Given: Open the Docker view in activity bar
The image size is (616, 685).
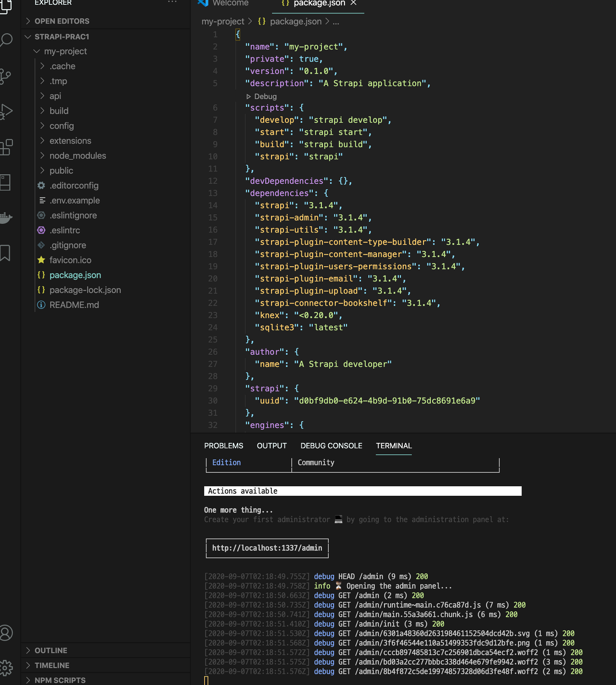Looking at the screenshot, I should pyautogui.click(x=6, y=218).
